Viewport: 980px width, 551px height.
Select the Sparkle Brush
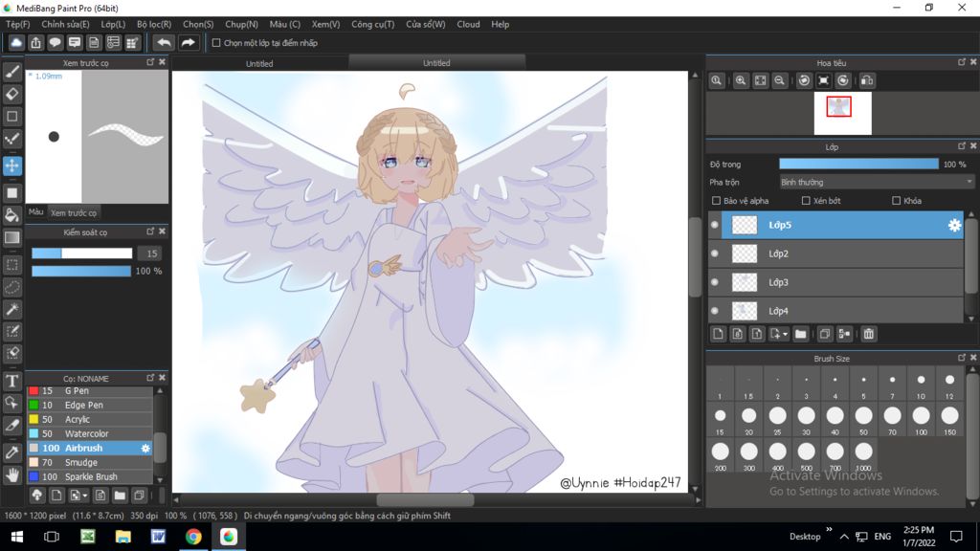89,476
